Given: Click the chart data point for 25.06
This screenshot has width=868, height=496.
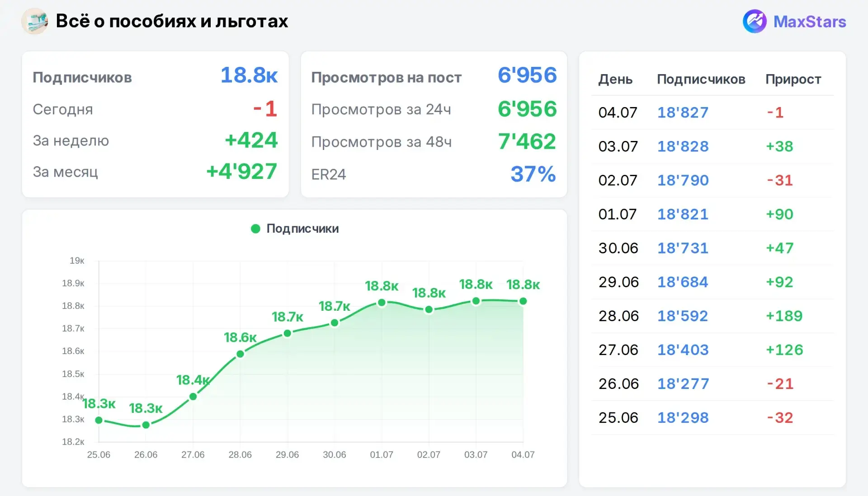Looking at the screenshot, I should pos(99,420).
